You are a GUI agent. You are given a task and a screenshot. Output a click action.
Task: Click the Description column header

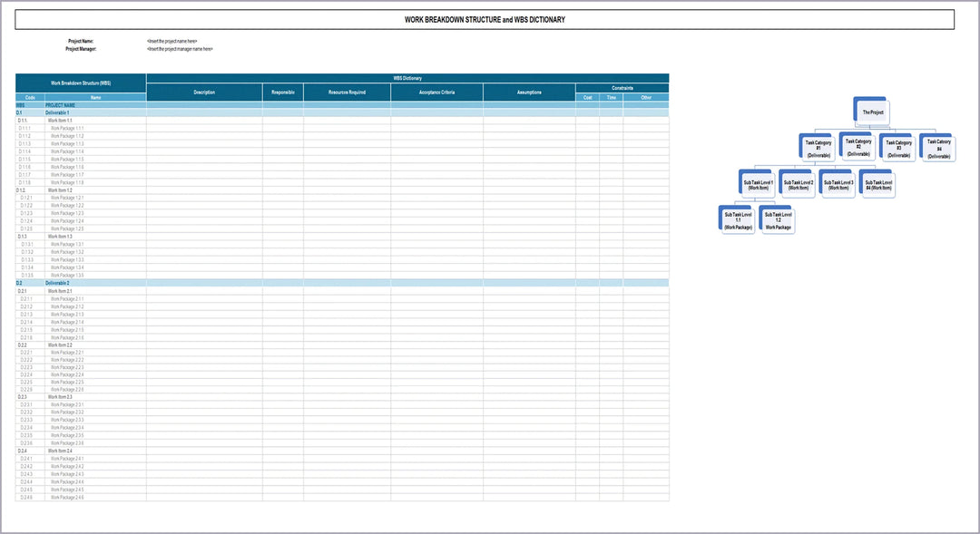pyautogui.click(x=204, y=92)
